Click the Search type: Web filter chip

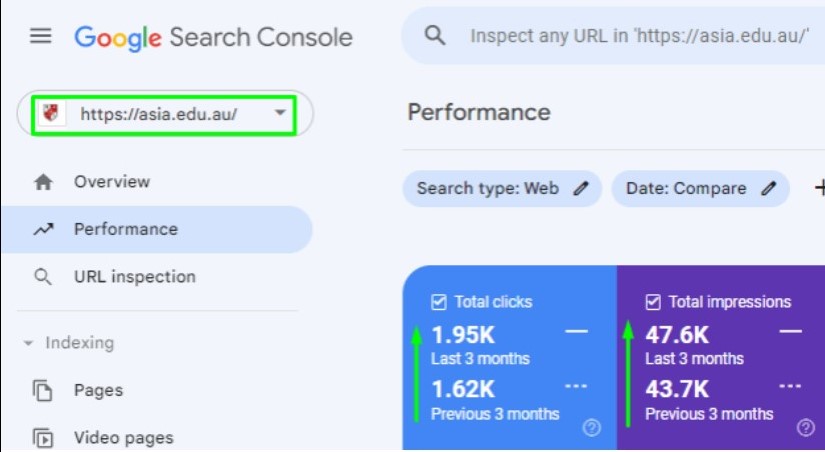tap(487, 189)
